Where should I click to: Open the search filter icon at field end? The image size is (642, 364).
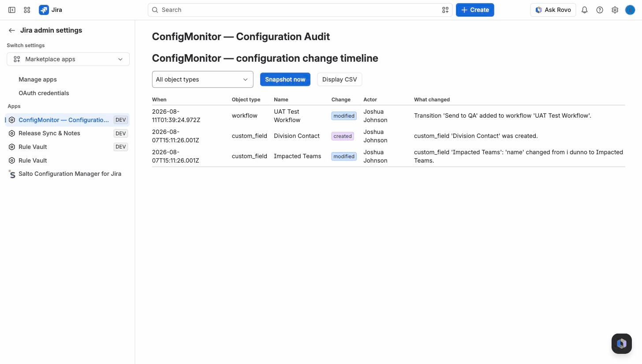445,10
